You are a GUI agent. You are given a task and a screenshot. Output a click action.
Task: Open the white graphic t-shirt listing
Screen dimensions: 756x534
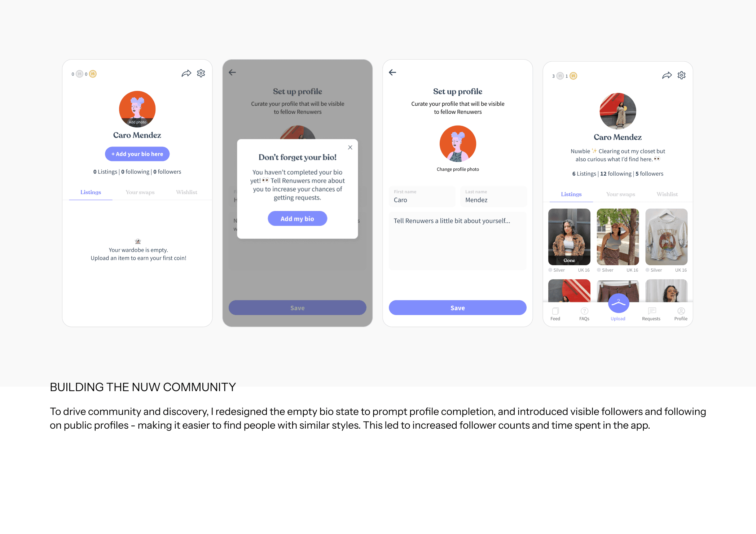(666, 237)
